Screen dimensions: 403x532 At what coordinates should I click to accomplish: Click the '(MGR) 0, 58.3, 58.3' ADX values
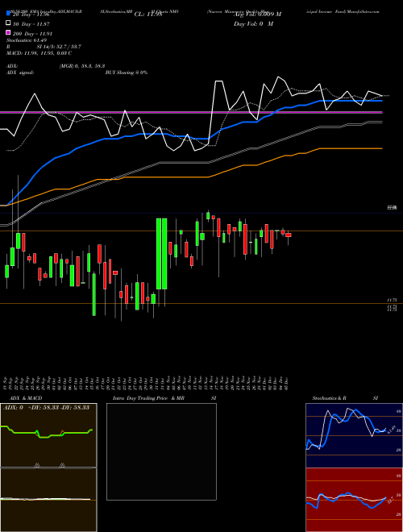(x=81, y=66)
